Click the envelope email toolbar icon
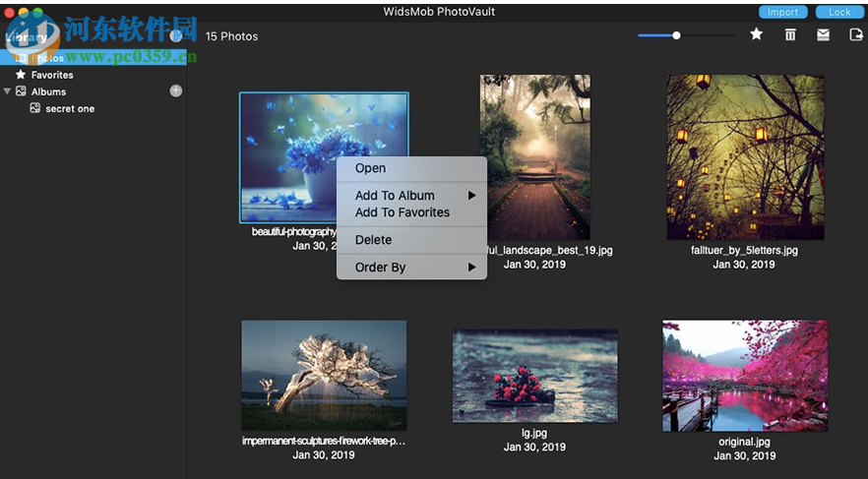Screen dimensions: 868x479 click(x=823, y=34)
